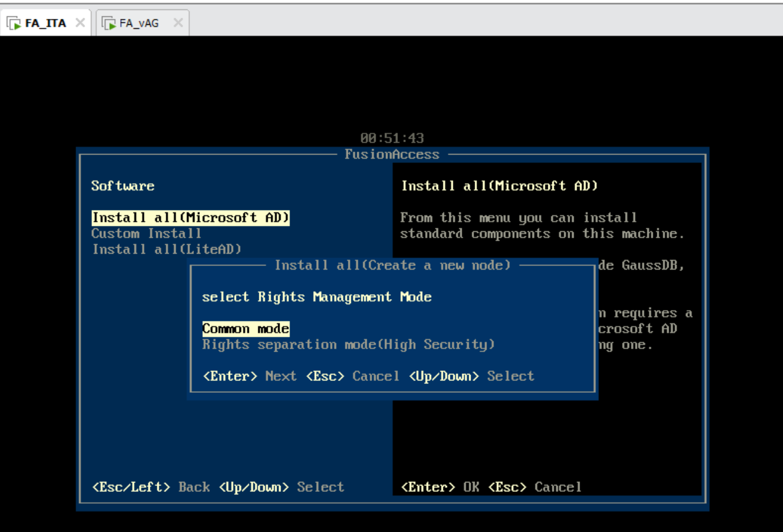Click the Install all(Microsoft AD) description heading
783x532 pixels.
click(x=499, y=186)
